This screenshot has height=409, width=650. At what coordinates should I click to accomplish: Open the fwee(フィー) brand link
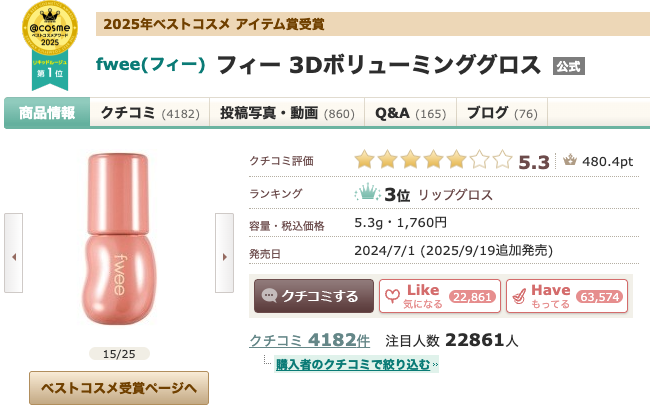tap(151, 65)
